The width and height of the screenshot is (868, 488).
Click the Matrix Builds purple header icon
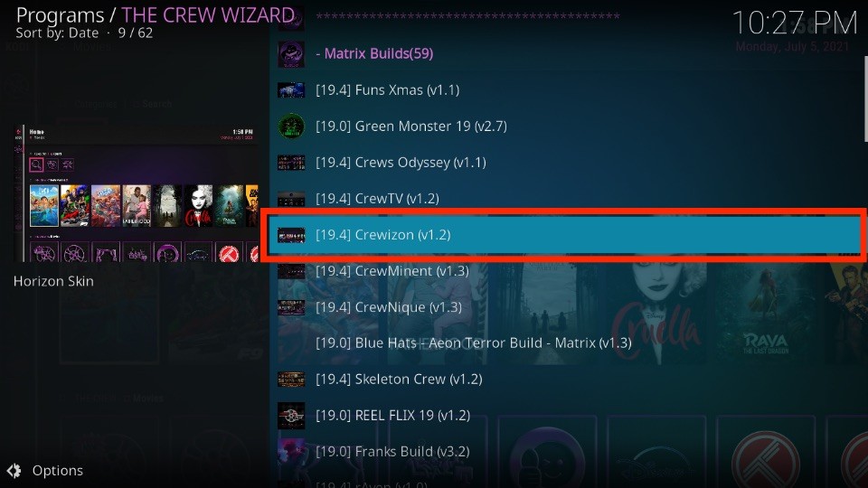(x=291, y=54)
